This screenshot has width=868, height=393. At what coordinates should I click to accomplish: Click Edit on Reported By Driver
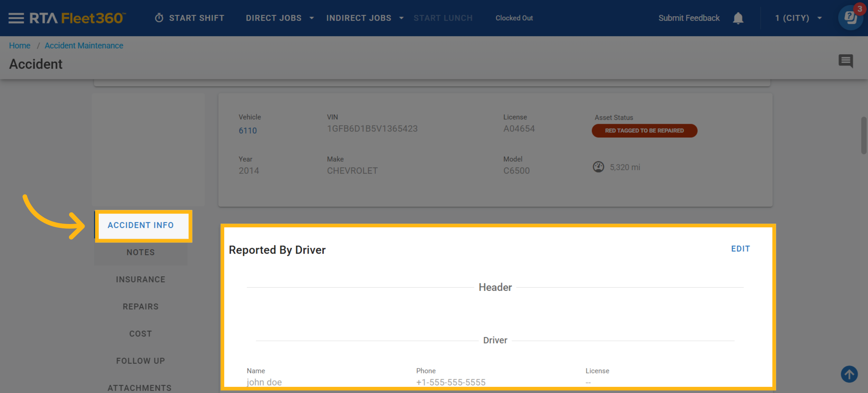740,249
